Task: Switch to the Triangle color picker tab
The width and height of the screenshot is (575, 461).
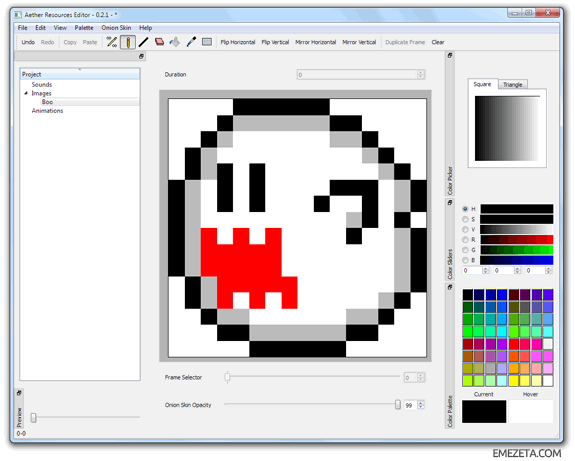Action: [x=513, y=85]
